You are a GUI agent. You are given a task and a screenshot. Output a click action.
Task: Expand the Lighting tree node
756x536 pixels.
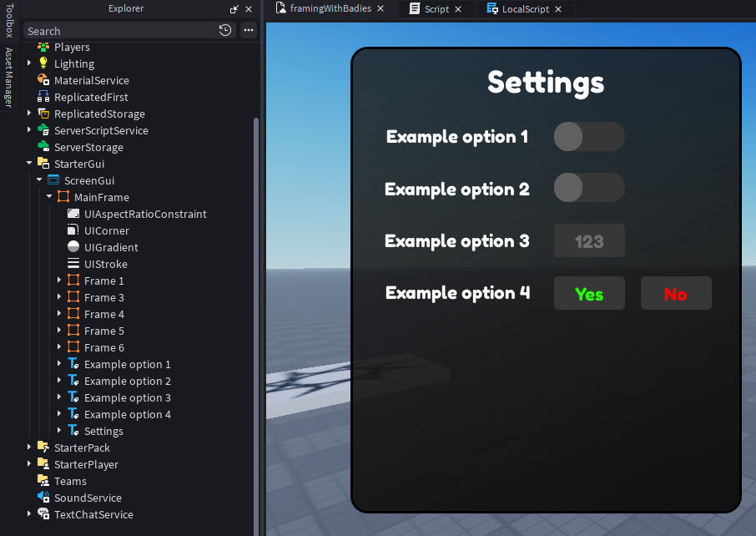29,63
